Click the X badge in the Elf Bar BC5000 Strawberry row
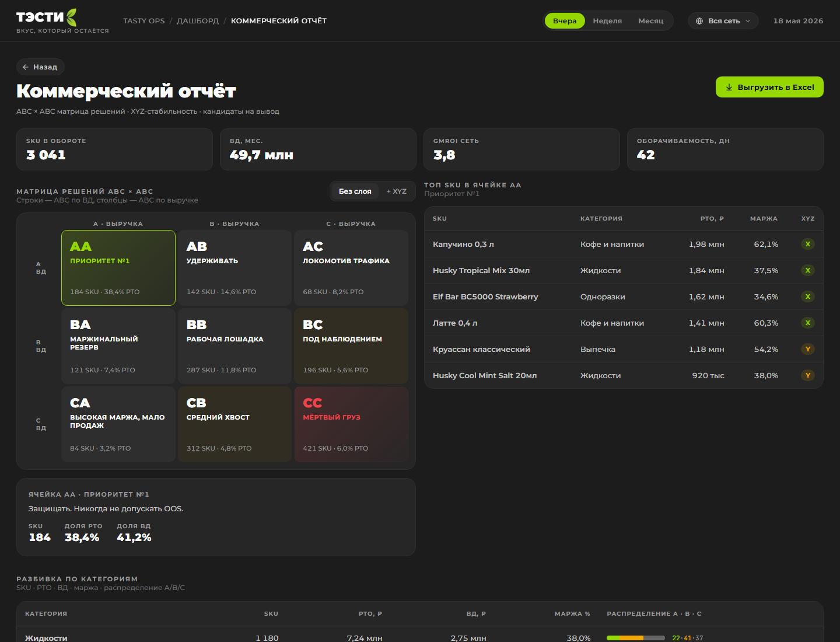 808,296
